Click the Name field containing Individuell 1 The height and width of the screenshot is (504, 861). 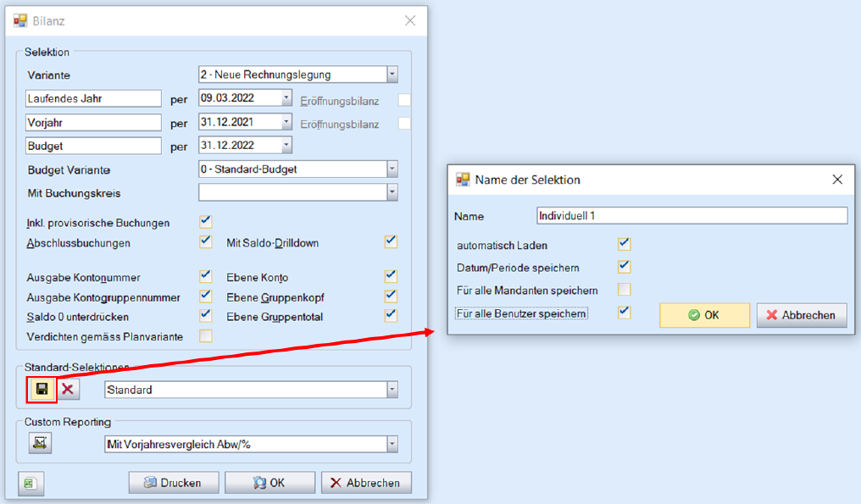(x=692, y=216)
